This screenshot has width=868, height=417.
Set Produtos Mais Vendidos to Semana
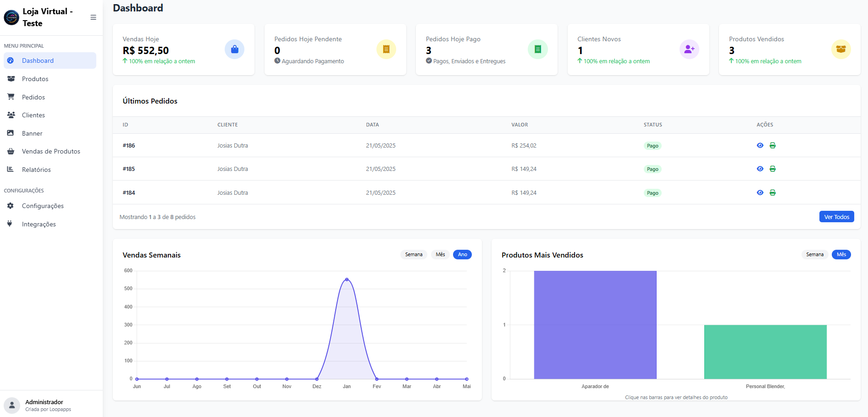(814, 255)
